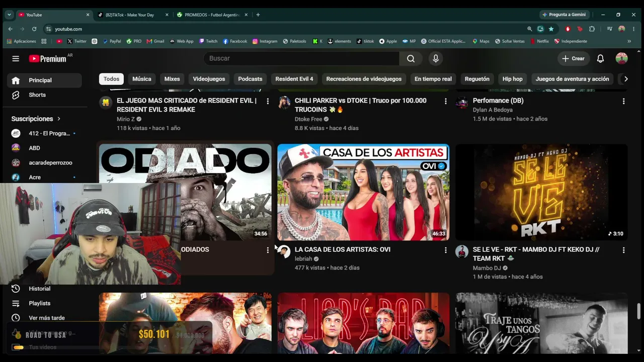This screenshot has height=362, width=644.
Task: Select the Reguetón filter chip
Action: coord(477,79)
